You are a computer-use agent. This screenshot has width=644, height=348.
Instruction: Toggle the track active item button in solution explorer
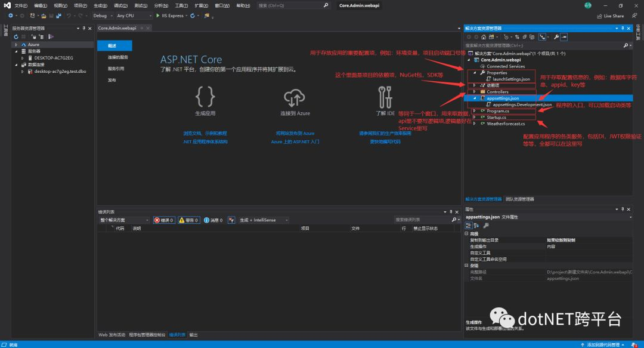(x=543, y=37)
